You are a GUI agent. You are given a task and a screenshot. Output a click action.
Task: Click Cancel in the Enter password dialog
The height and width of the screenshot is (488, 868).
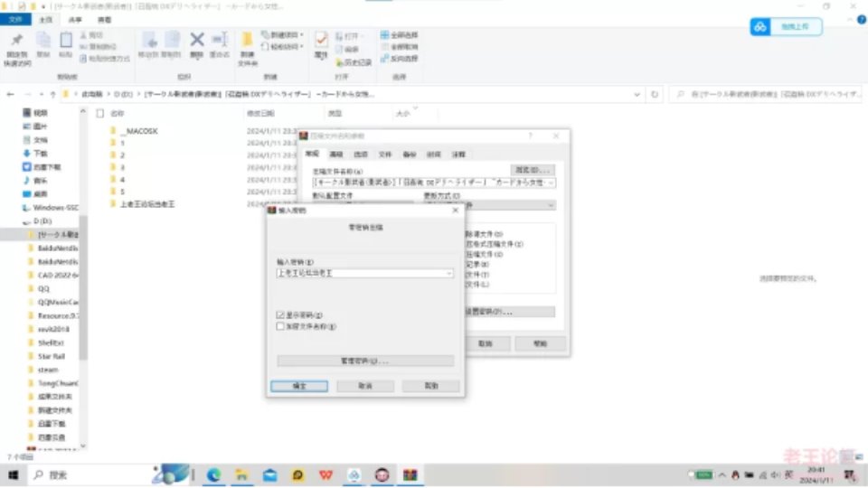tap(365, 386)
